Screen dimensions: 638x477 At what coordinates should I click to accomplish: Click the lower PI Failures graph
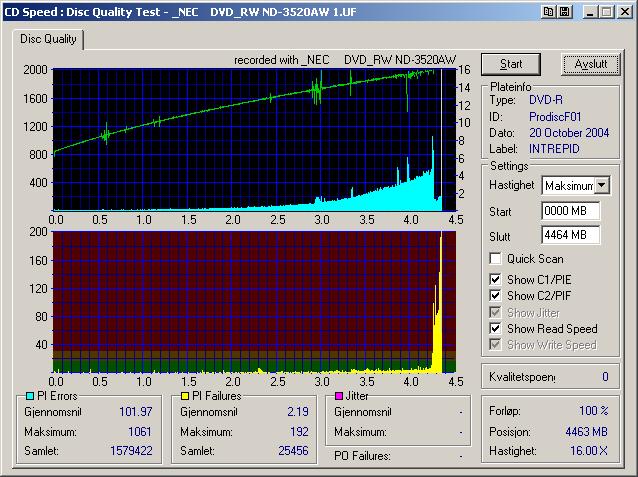pos(254,302)
